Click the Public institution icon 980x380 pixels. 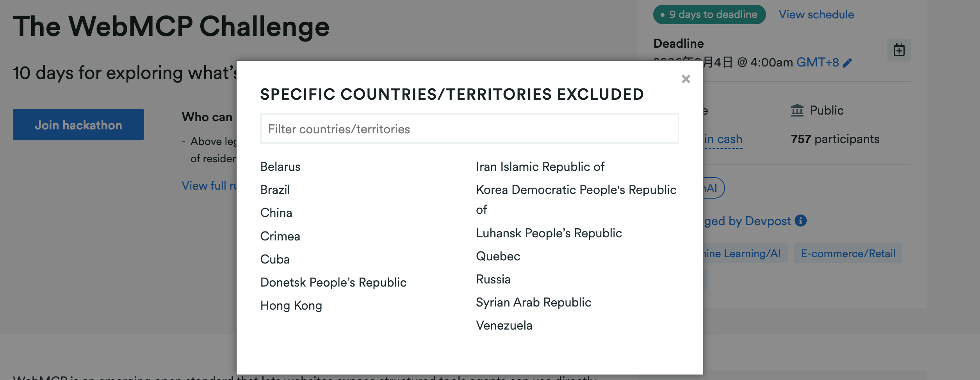[797, 110]
